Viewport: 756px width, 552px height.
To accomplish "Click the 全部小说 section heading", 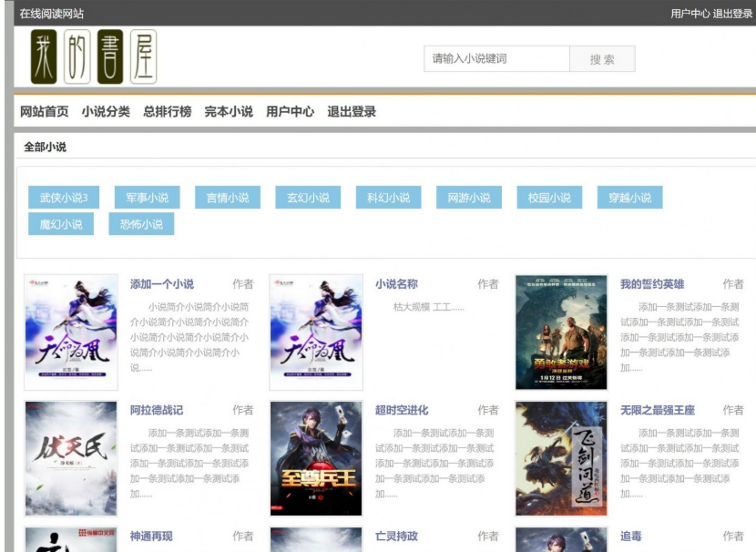I will 46,147.
